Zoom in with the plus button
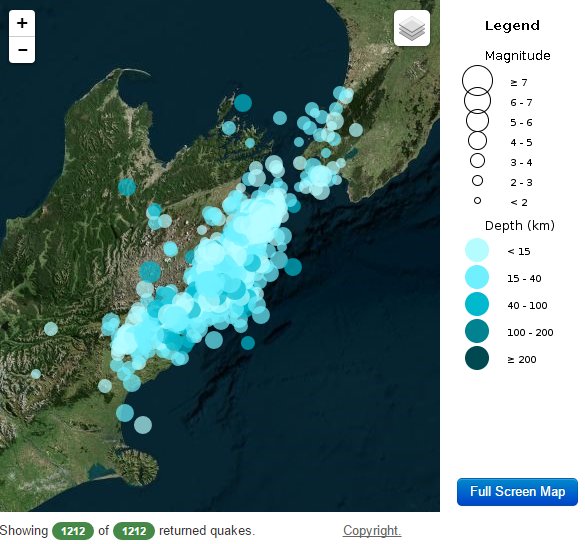This screenshot has height=544, width=585. (x=22, y=23)
